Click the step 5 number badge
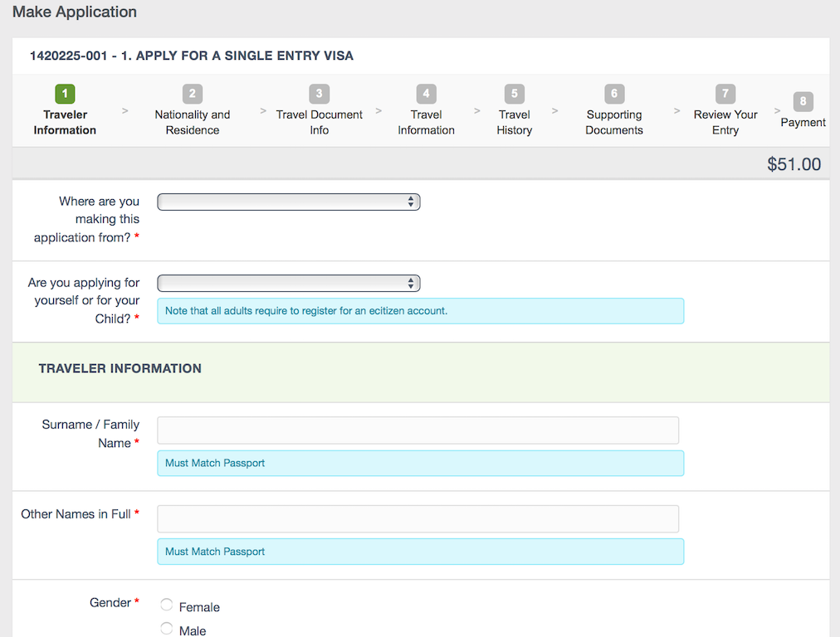The height and width of the screenshot is (637, 840). [514, 94]
